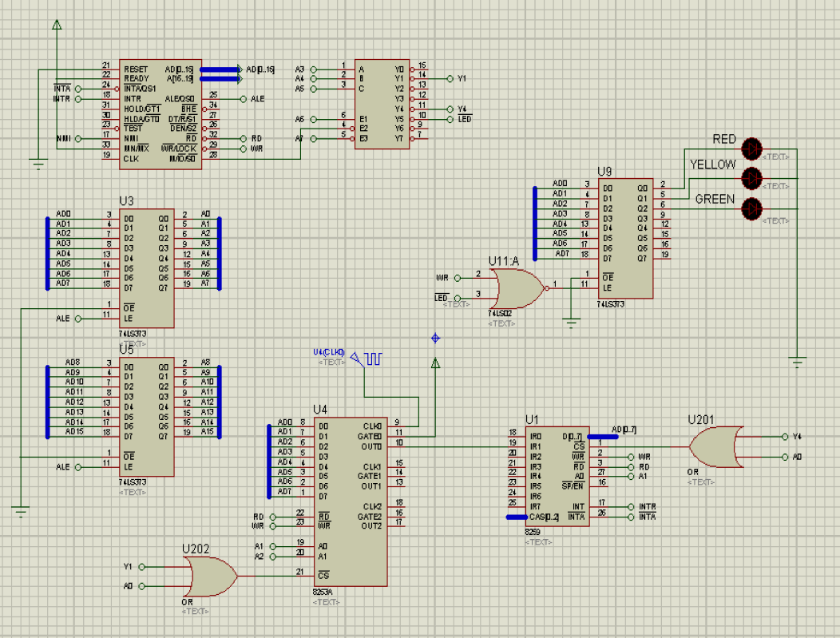Select the ground symbol under U9's OE pin
This screenshot has width=840, height=638.
pos(571,323)
